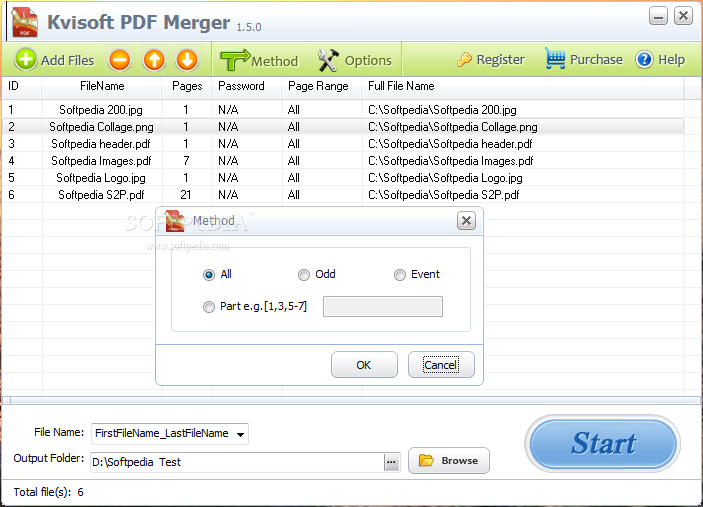Screen dimensions: 703x507
Task: Select the Event radio option
Action: (399, 274)
